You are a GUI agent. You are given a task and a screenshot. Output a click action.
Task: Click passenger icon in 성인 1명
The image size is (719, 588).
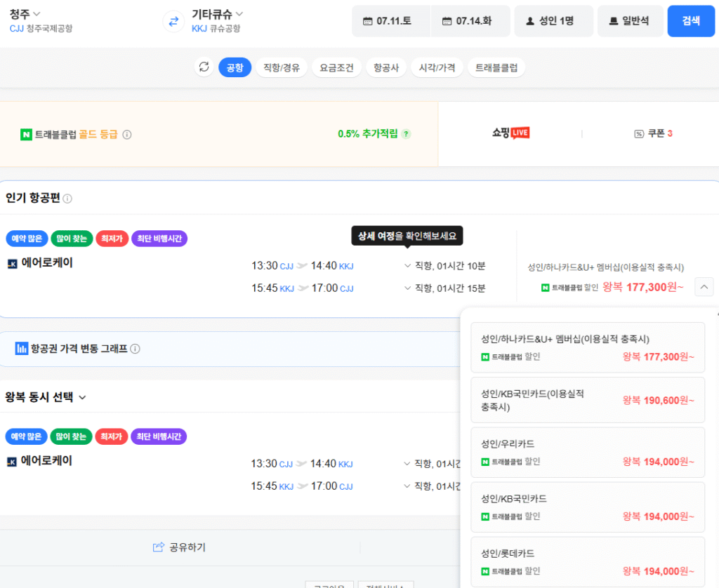click(530, 21)
